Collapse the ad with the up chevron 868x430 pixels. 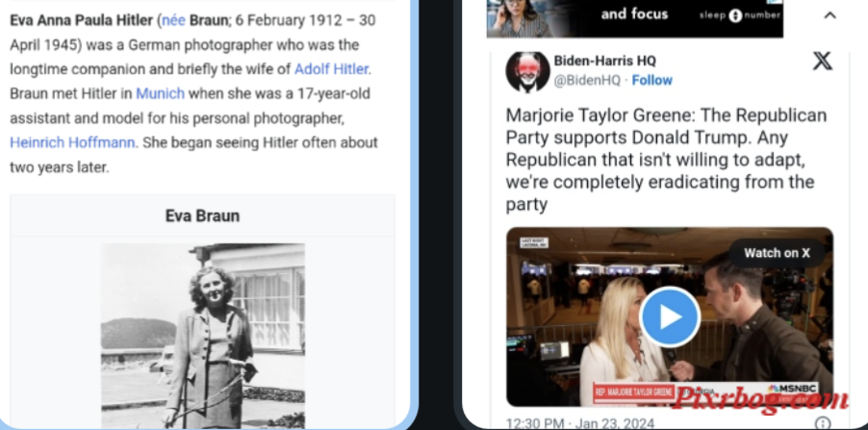830,15
